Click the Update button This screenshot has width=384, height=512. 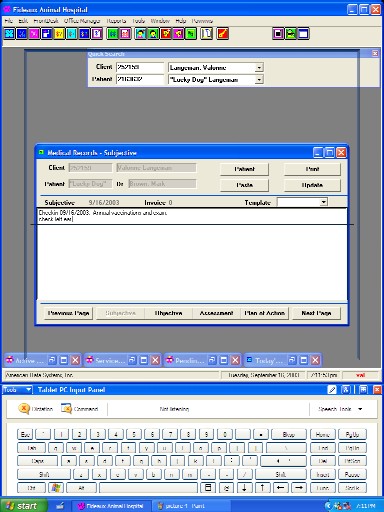312,185
